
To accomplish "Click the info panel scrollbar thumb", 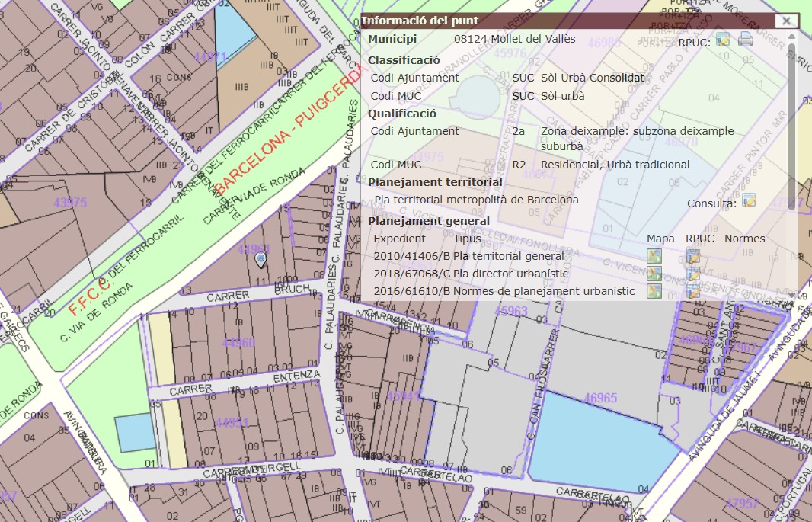I will point(791,126).
